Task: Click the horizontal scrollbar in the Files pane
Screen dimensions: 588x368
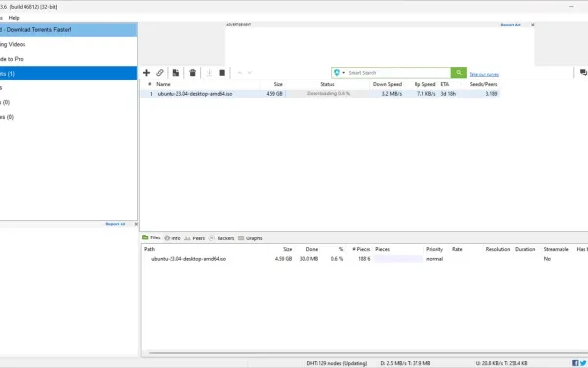Action: [367, 353]
